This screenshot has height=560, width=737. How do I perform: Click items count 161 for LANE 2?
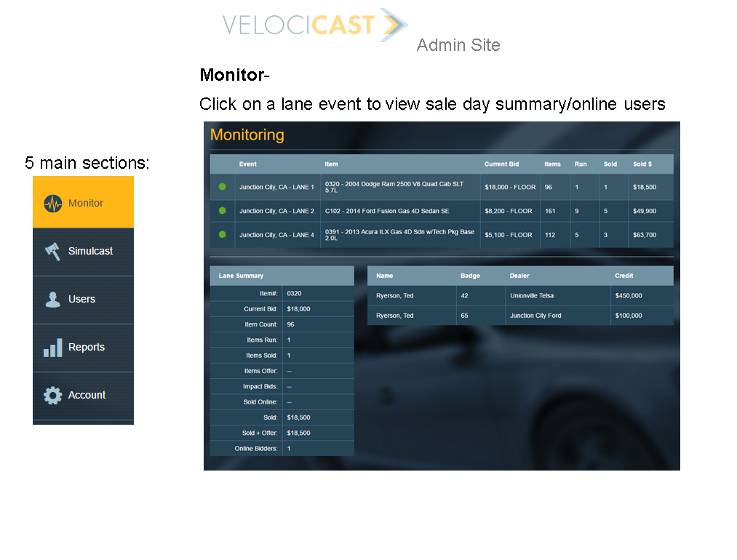coord(550,211)
